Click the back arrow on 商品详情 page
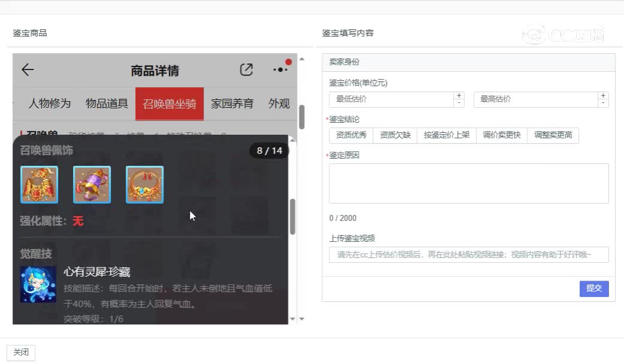 click(27, 69)
